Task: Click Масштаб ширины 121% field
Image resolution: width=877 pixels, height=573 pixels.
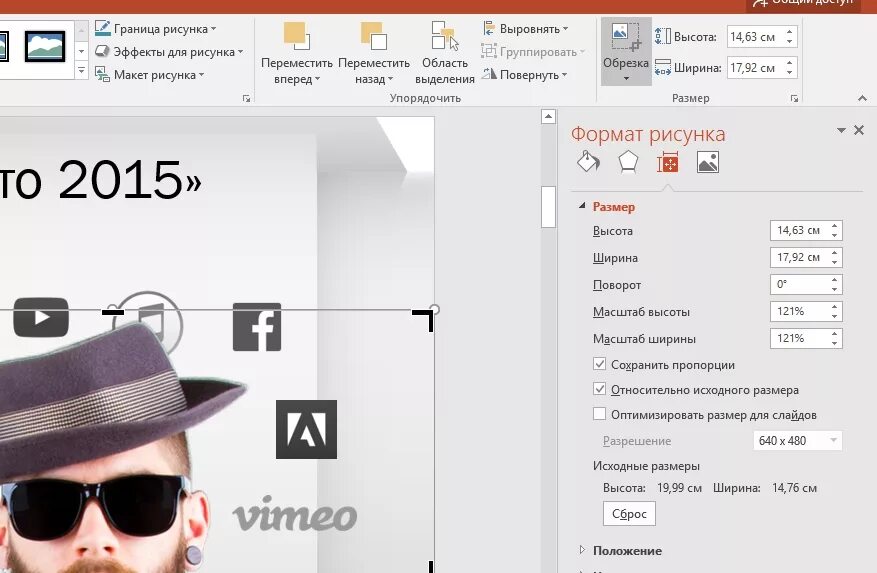Action: [799, 338]
